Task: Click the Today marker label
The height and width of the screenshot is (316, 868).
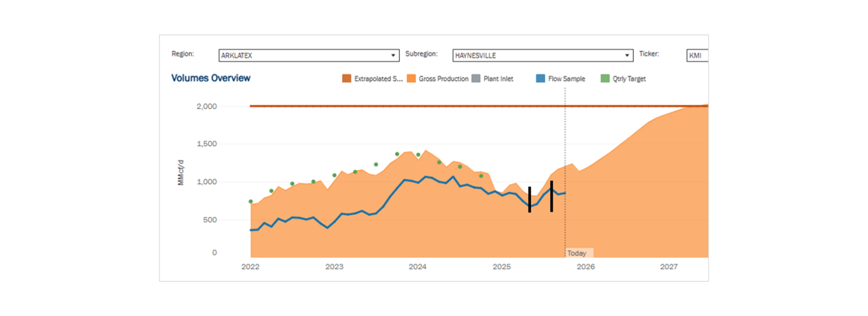Action: click(x=577, y=253)
